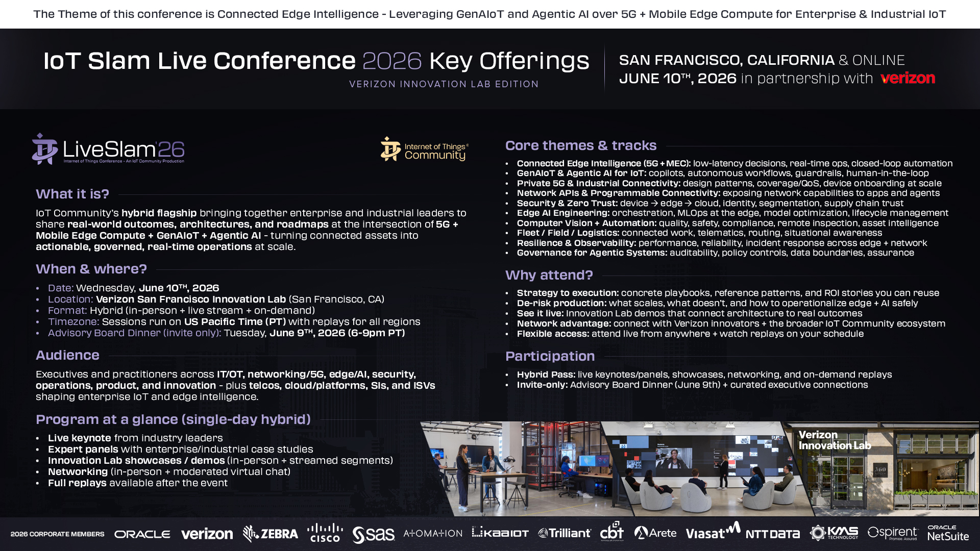Click the NTT Data logo in footer
980x551 pixels.
[x=772, y=534]
